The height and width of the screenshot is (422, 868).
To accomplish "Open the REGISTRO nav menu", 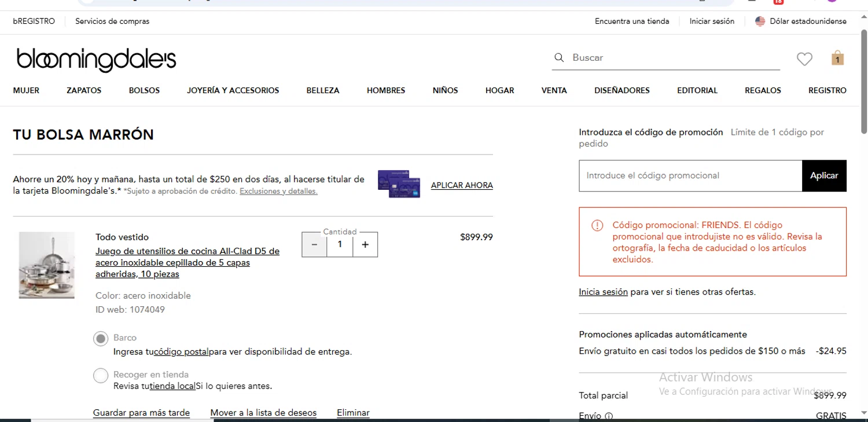I will tap(827, 90).
